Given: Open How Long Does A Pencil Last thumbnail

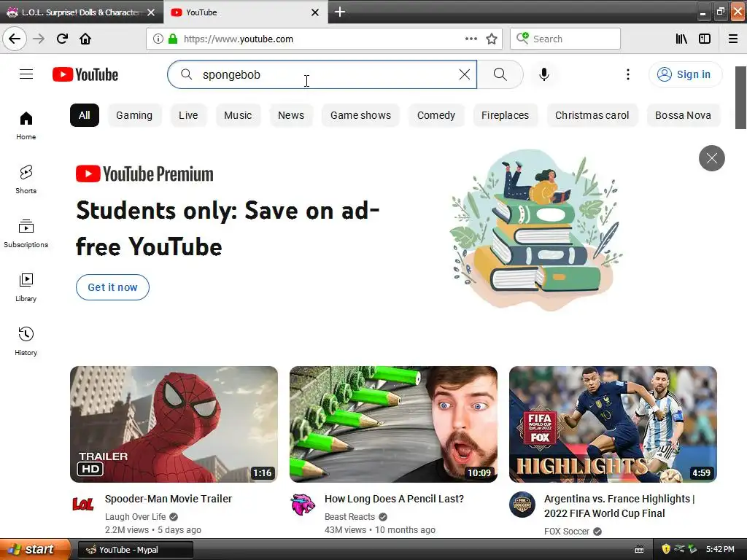Looking at the screenshot, I should 393,424.
